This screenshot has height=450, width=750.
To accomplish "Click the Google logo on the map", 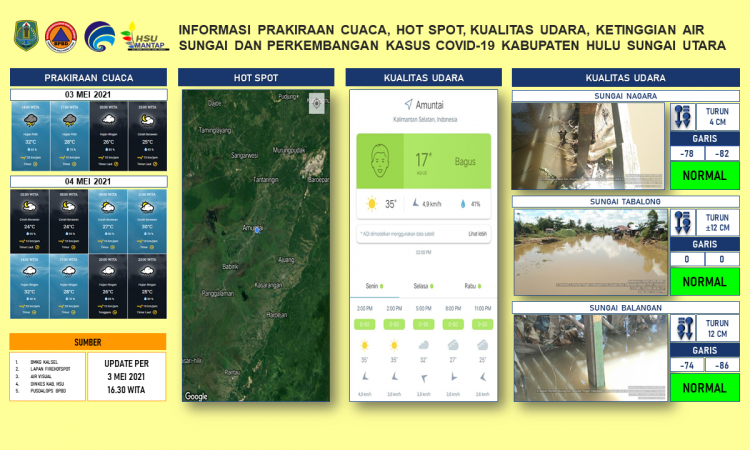I will [x=196, y=396].
